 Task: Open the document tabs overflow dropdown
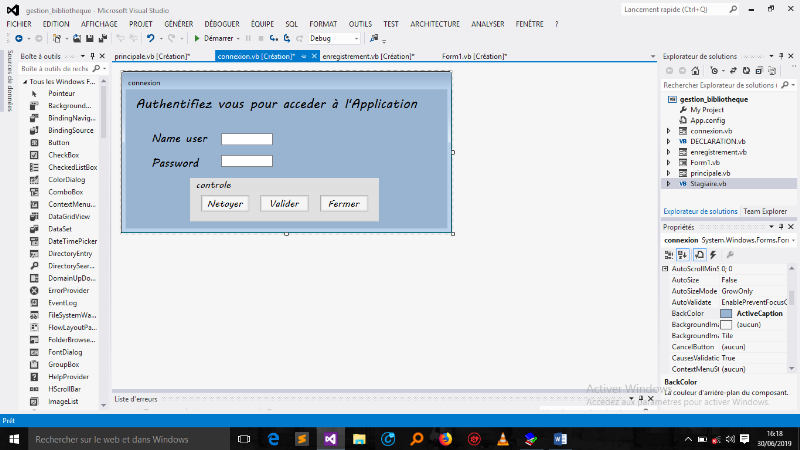tap(653, 56)
